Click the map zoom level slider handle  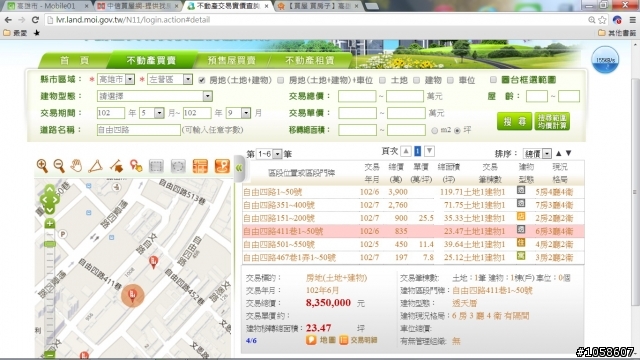50,244
